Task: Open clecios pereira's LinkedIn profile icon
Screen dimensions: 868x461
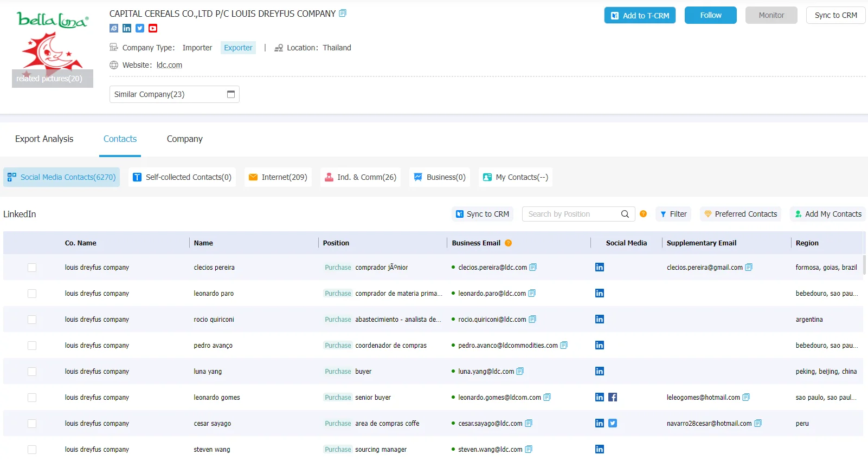Action: (x=600, y=267)
